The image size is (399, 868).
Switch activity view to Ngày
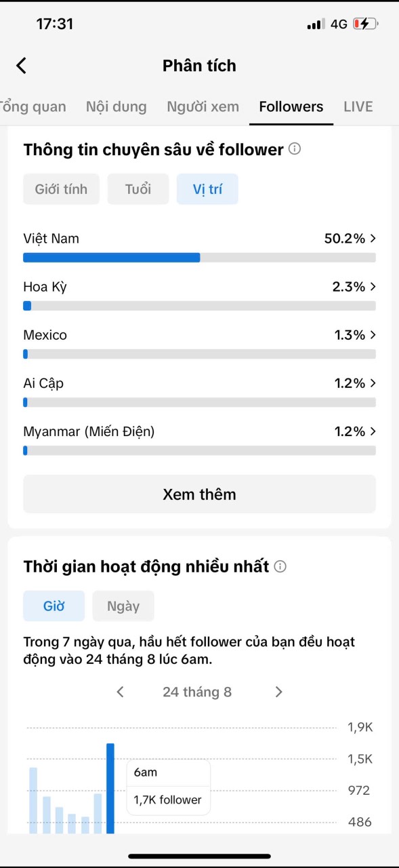[x=123, y=606]
